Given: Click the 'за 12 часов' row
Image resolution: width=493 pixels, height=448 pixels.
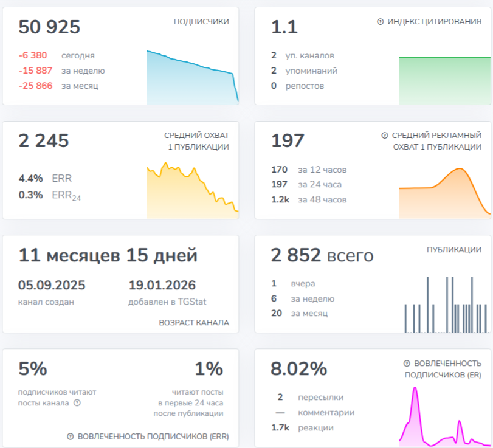Looking at the screenshot, I should click(x=309, y=170).
